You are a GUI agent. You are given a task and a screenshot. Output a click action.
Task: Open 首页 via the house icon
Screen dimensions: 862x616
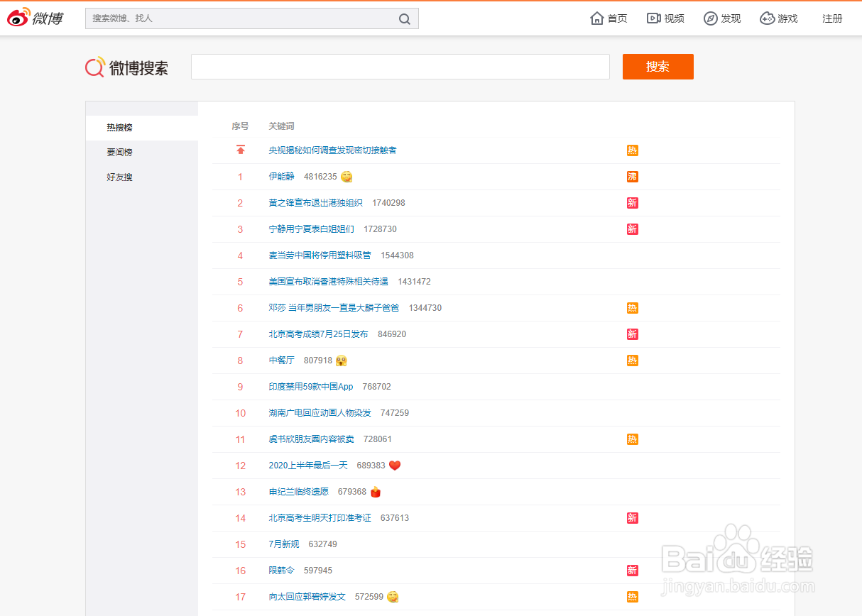[x=597, y=18]
